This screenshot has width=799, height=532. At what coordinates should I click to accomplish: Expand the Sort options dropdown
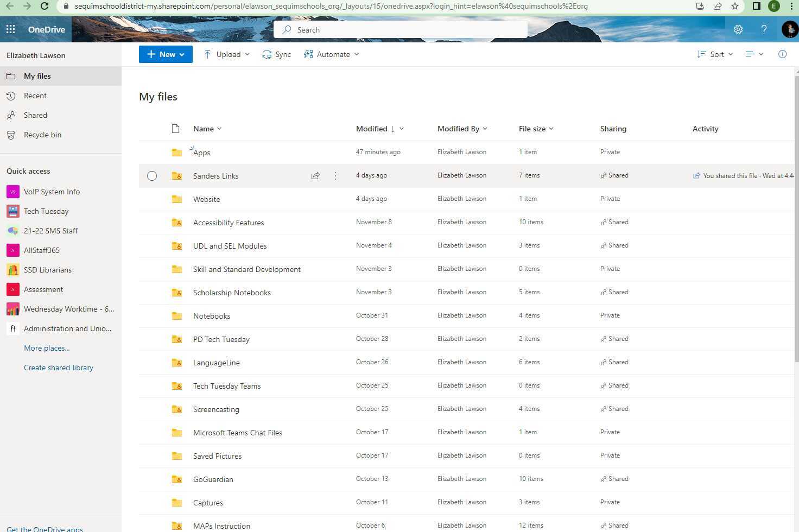tap(715, 54)
